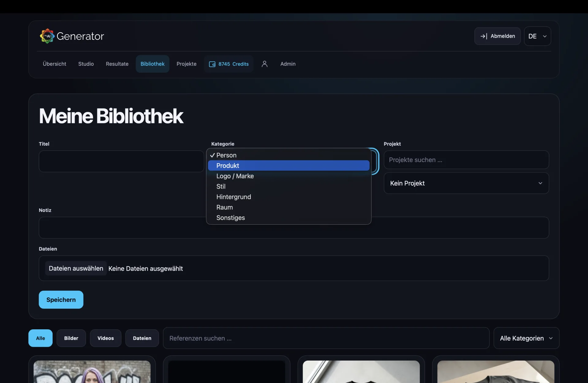The width and height of the screenshot is (588, 383).
Task: Filter library by Bilder
Action: point(71,338)
